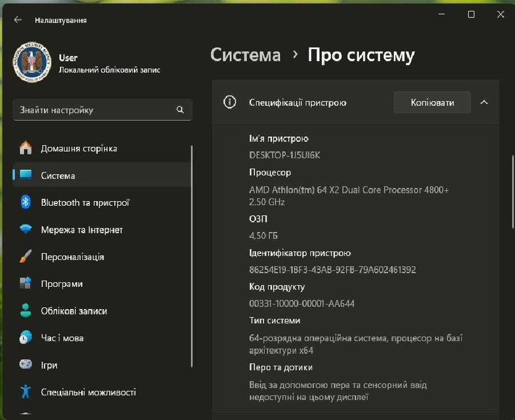The width and height of the screenshot is (515, 420).
Task: Click the Персоналізація brush icon
Action: click(26, 256)
